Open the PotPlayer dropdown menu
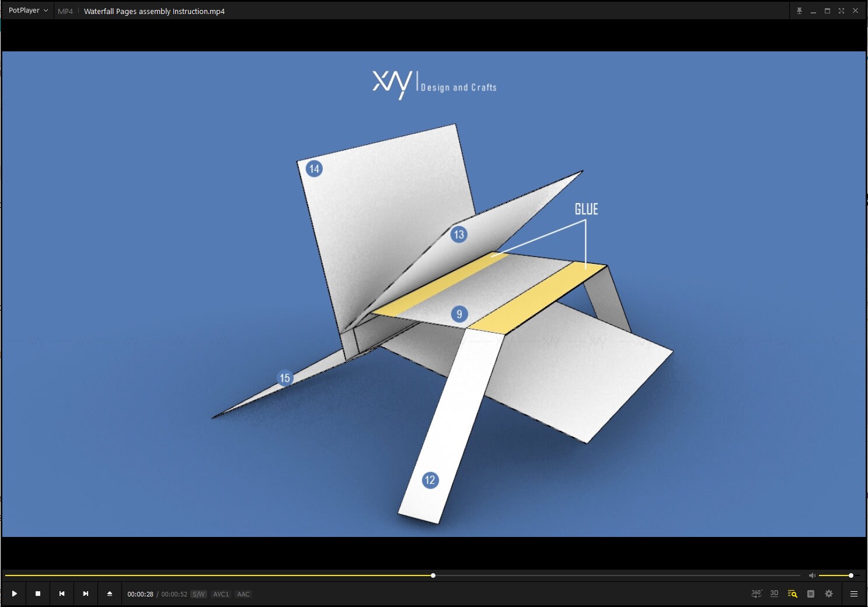This screenshot has width=868, height=607. [28, 11]
